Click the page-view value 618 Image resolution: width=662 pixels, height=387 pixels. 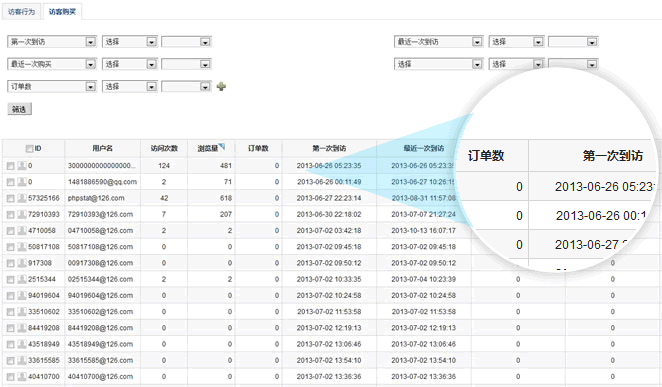(x=226, y=198)
